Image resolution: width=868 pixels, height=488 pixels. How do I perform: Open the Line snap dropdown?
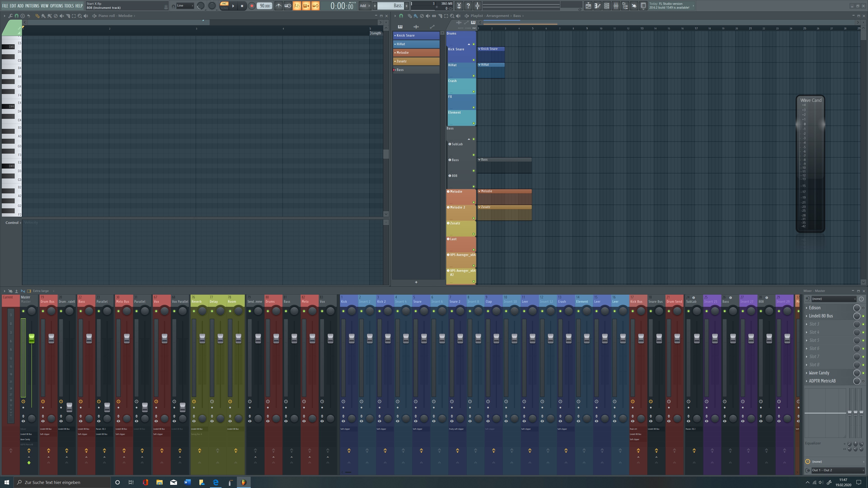(x=185, y=6)
